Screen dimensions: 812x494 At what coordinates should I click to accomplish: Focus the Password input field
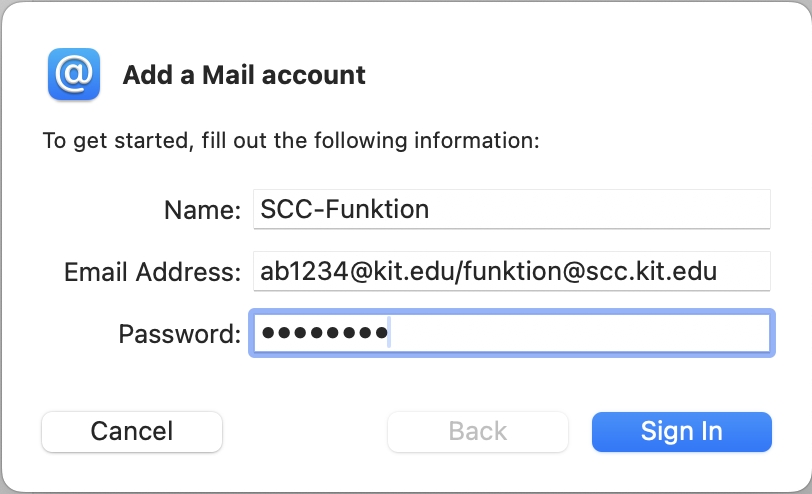click(512, 333)
